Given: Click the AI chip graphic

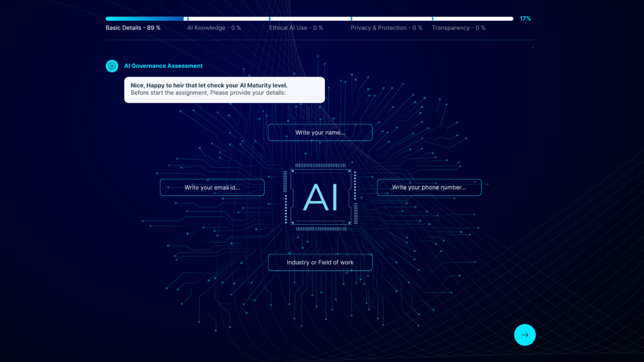Looking at the screenshot, I should click(x=320, y=197).
